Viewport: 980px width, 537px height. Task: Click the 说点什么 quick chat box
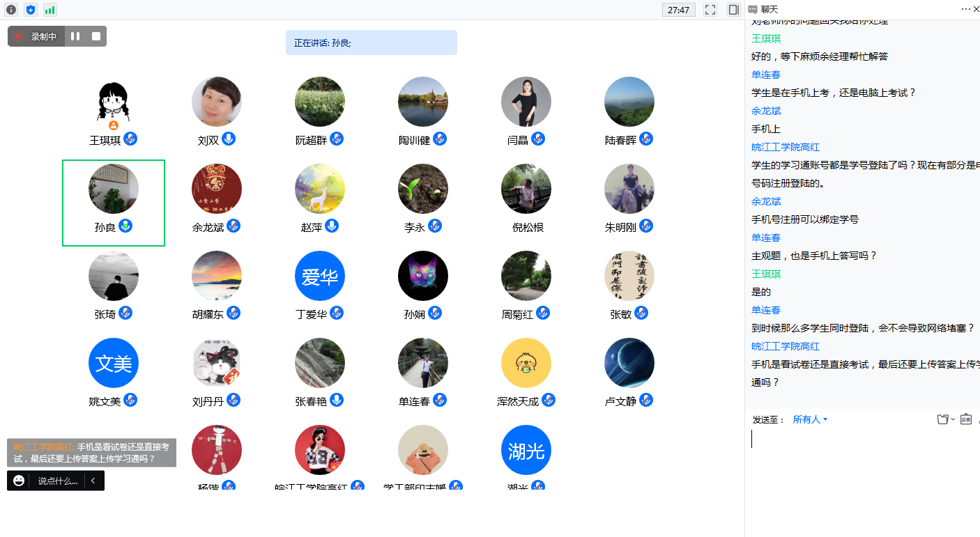57,481
